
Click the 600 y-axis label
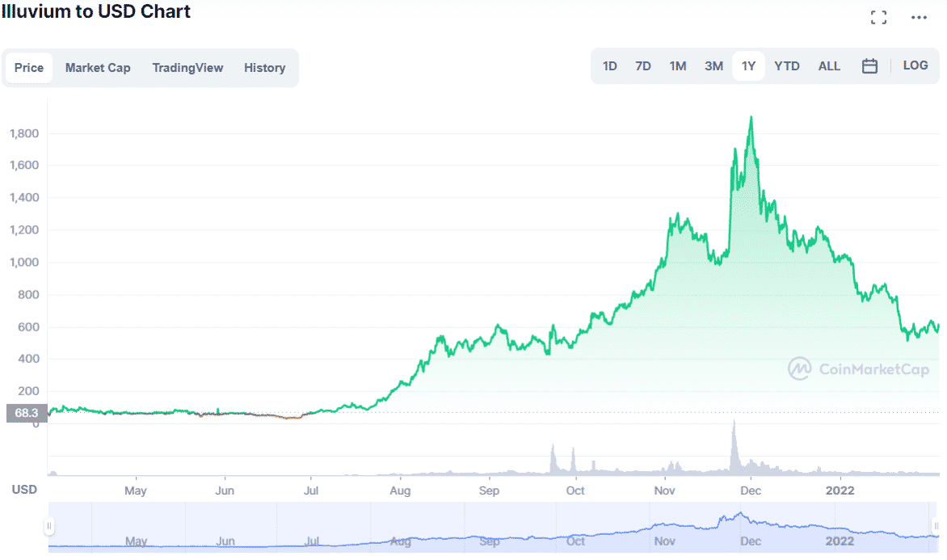[x=28, y=326]
